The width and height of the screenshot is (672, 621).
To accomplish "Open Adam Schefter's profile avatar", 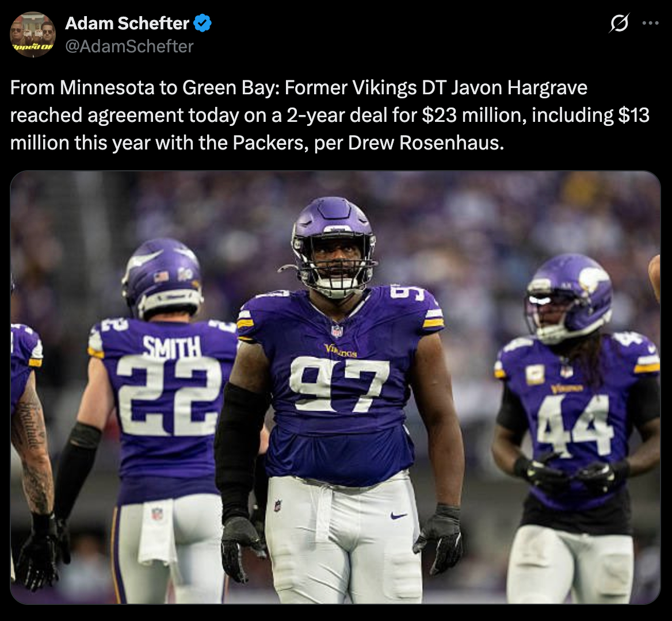I will [x=33, y=34].
